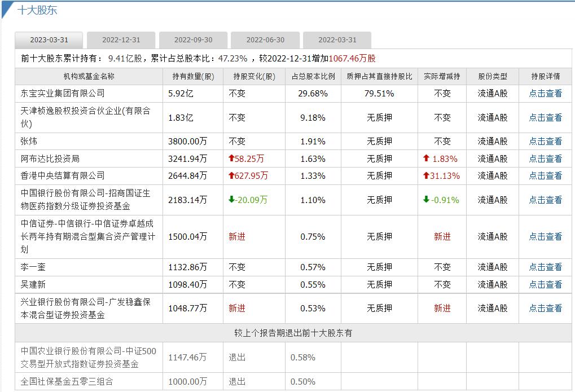Open holding details for 吴建新
The width and height of the screenshot is (575, 392).
coord(545,284)
